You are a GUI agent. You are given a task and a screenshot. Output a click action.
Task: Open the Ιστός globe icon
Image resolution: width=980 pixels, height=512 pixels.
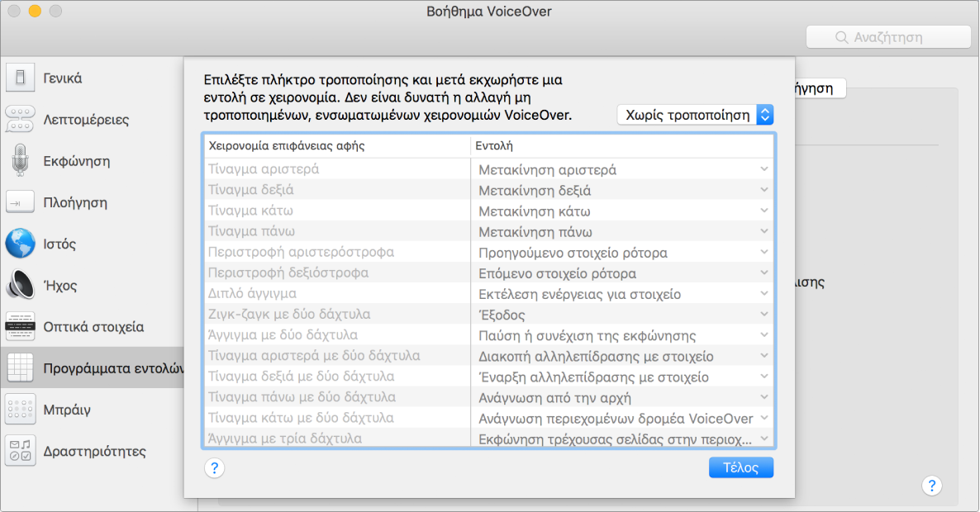[20, 244]
